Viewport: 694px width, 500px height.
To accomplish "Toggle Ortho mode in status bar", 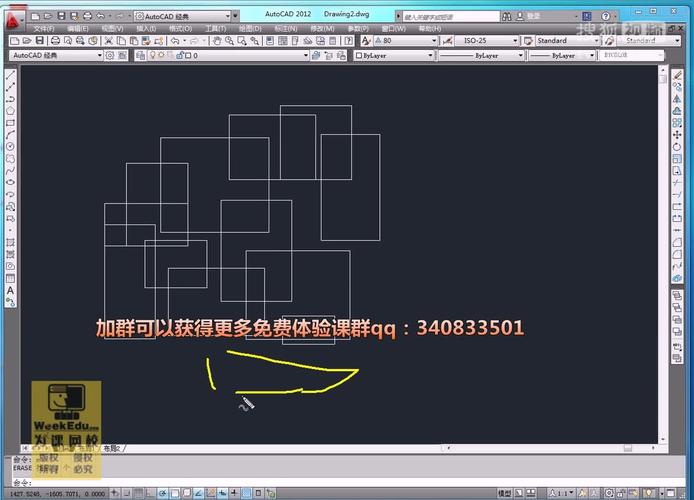I will coord(150,493).
